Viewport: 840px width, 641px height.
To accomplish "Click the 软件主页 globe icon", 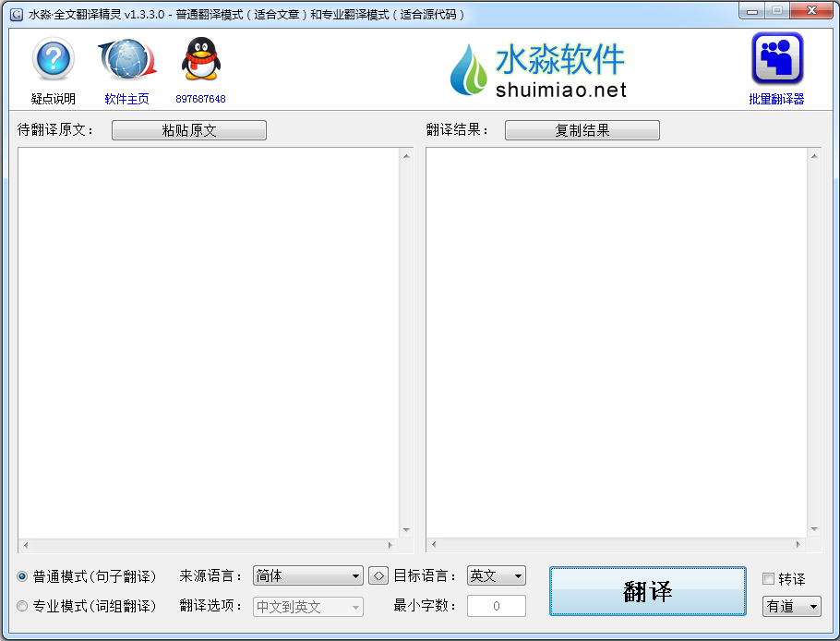I will (x=126, y=57).
